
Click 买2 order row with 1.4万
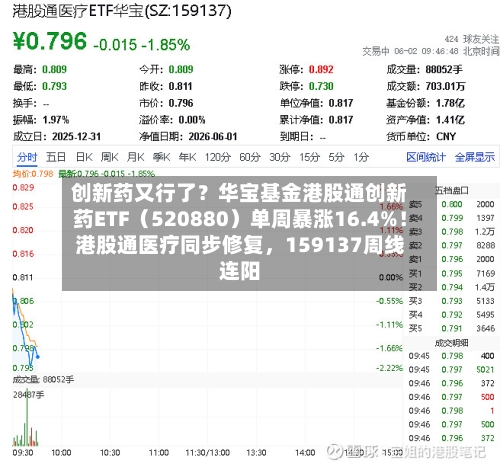pyautogui.click(x=452, y=287)
